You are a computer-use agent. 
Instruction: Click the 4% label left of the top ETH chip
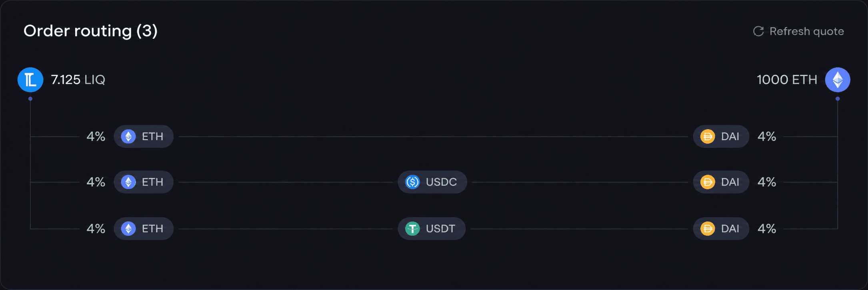point(96,136)
